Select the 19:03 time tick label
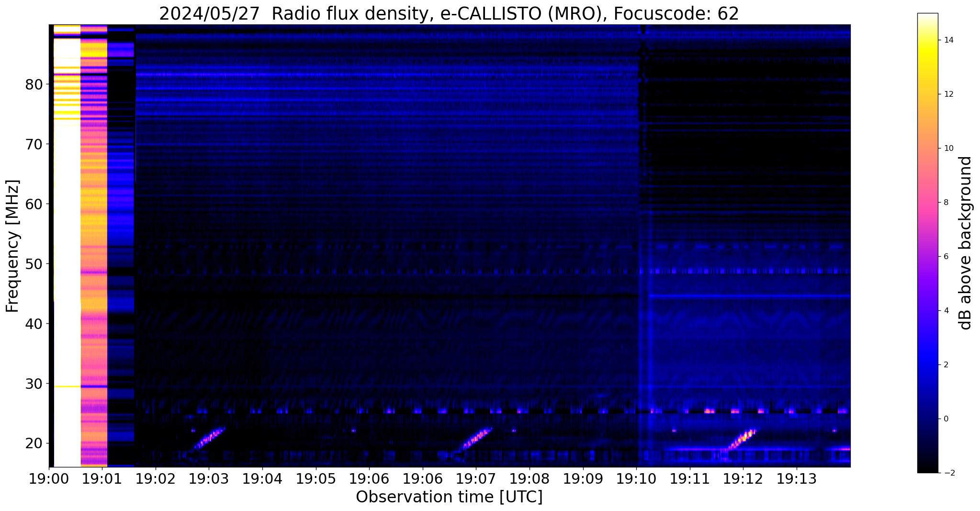Image resolution: width=980 pixels, height=511 pixels. point(209,479)
